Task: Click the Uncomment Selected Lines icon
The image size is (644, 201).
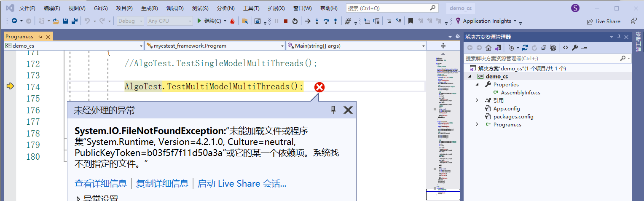Action: coord(398,21)
